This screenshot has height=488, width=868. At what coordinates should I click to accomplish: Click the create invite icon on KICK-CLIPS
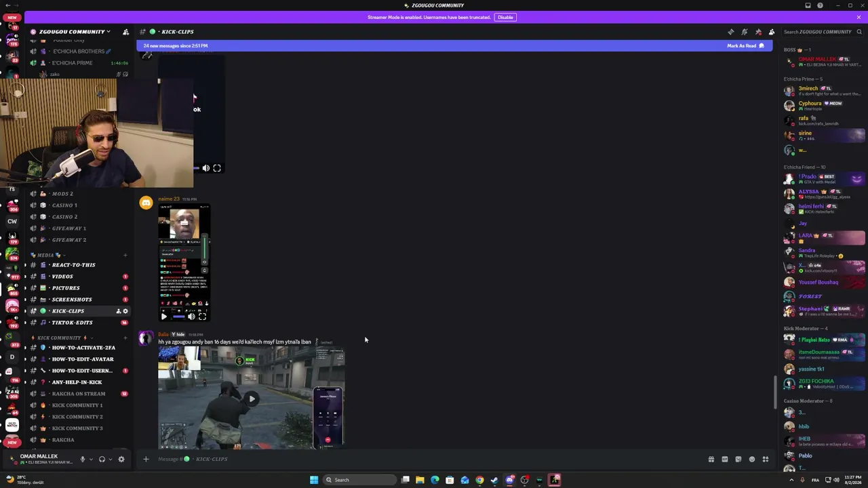[118, 311]
